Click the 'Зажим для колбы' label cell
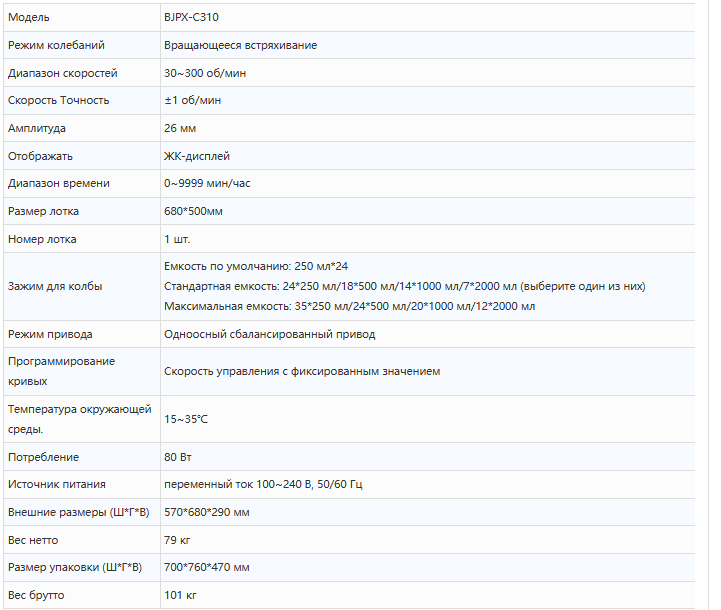Screen dimensions: 721x610 82,286
